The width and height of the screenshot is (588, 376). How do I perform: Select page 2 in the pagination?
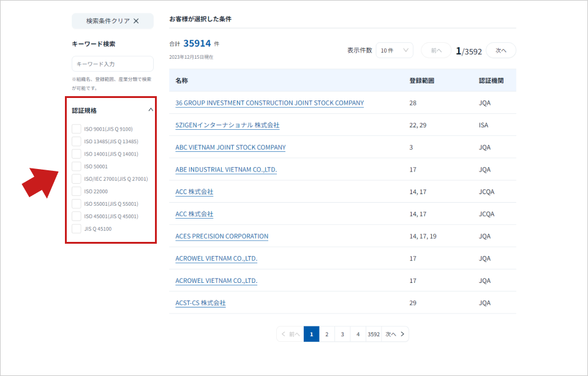click(x=327, y=334)
